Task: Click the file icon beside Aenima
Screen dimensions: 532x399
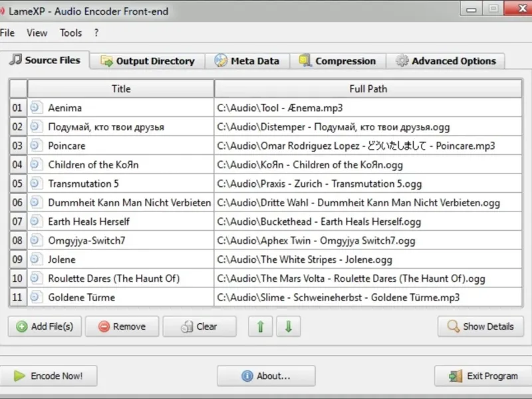Action: pyautogui.click(x=36, y=108)
